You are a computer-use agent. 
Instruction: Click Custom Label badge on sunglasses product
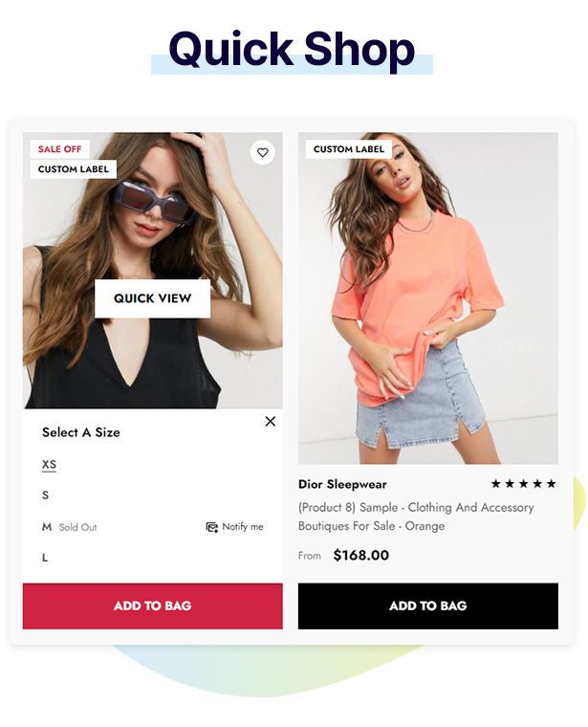click(74, 169)
